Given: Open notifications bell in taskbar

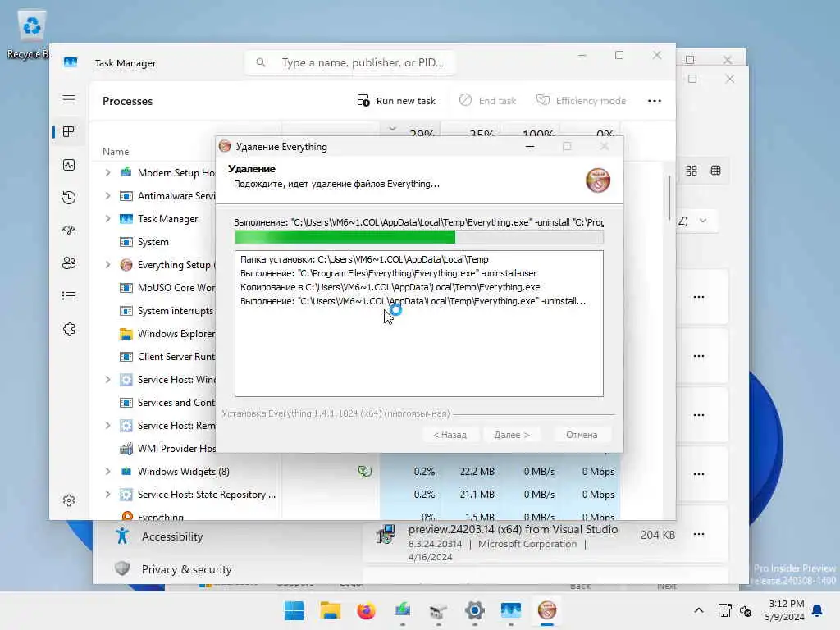Looking at the screenshot, I should (817, 610).
